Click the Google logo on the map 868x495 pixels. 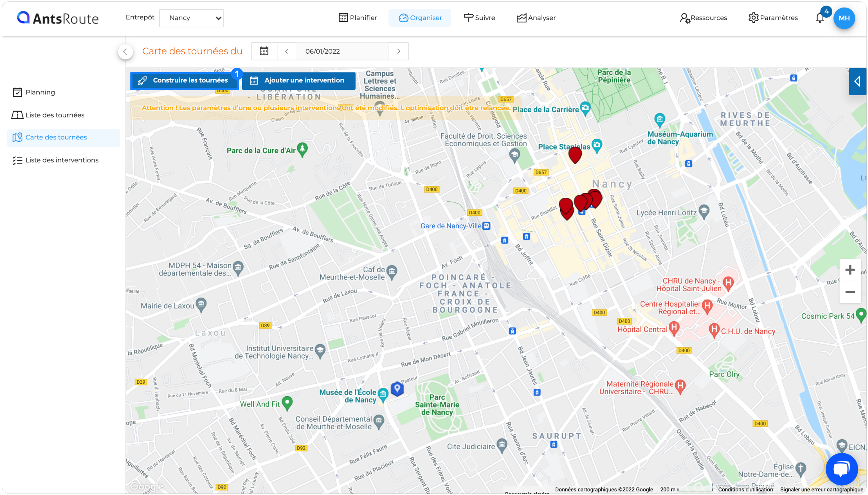pyautogui.click(x=147, y=486)
